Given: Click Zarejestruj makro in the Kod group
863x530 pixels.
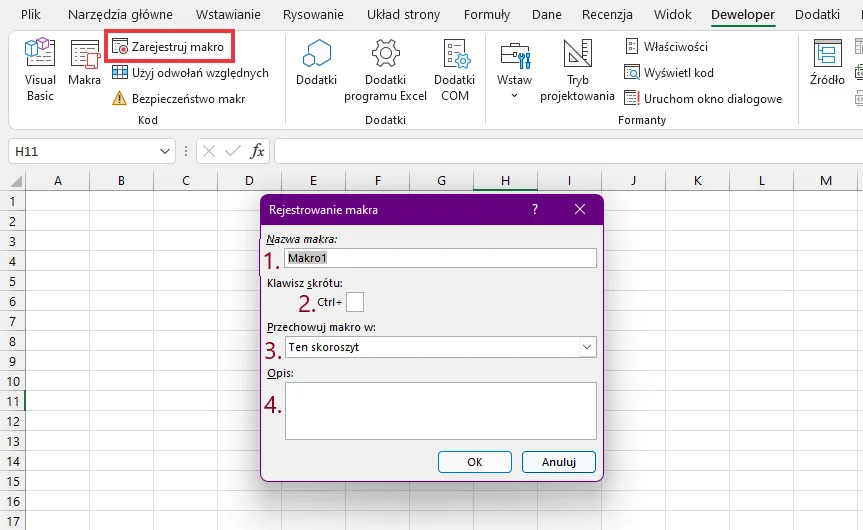Looking at the screenshot, I should click(x=168, y=47).
